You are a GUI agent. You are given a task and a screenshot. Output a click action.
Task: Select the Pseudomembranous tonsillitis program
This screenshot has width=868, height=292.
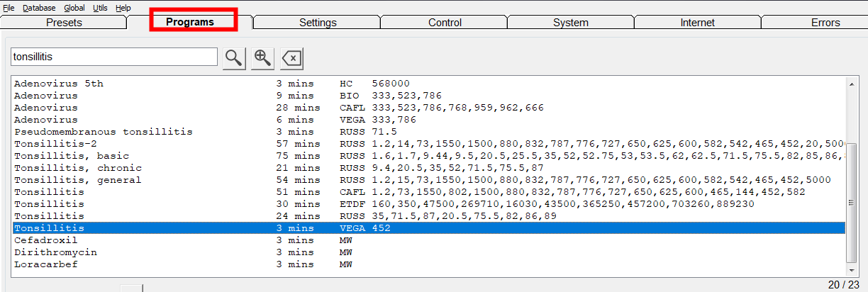coord(104,132)
